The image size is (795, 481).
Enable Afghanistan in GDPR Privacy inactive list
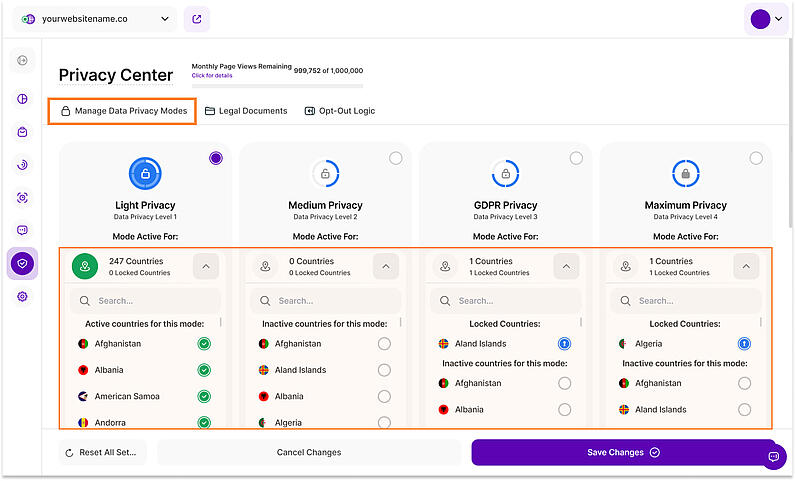point(564,383)
